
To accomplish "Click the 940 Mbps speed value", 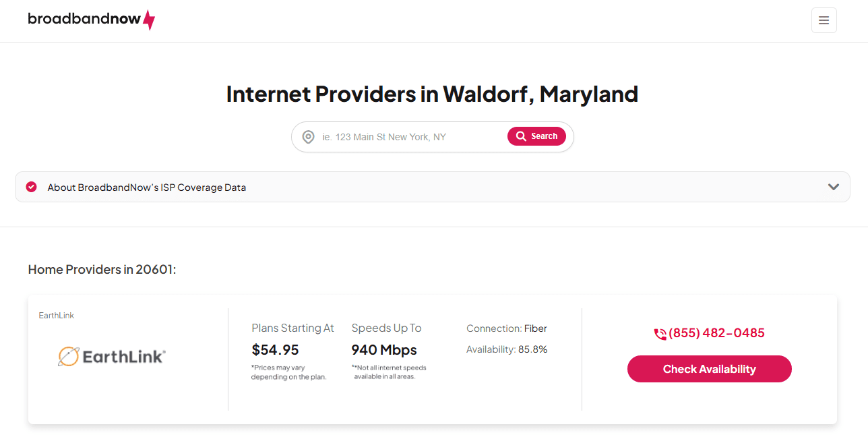I will coord(384,350).
